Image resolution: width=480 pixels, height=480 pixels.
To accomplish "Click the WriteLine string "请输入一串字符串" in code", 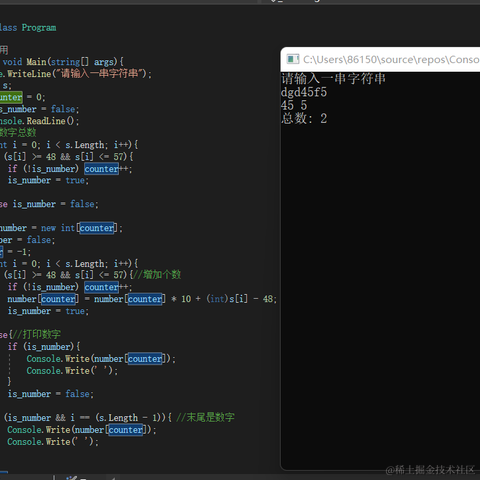I will [x=99, y=73].
